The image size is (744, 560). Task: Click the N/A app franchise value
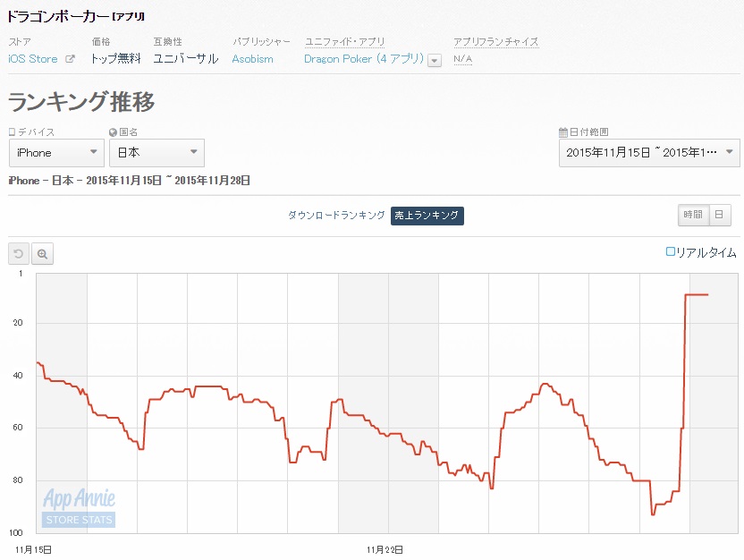point(462,59)
